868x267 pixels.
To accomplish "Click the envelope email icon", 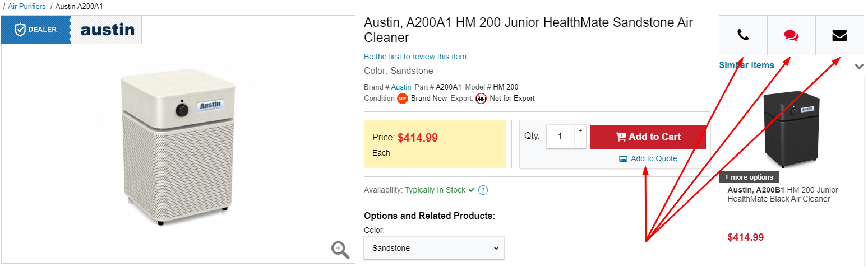I will tap(839, 35).
